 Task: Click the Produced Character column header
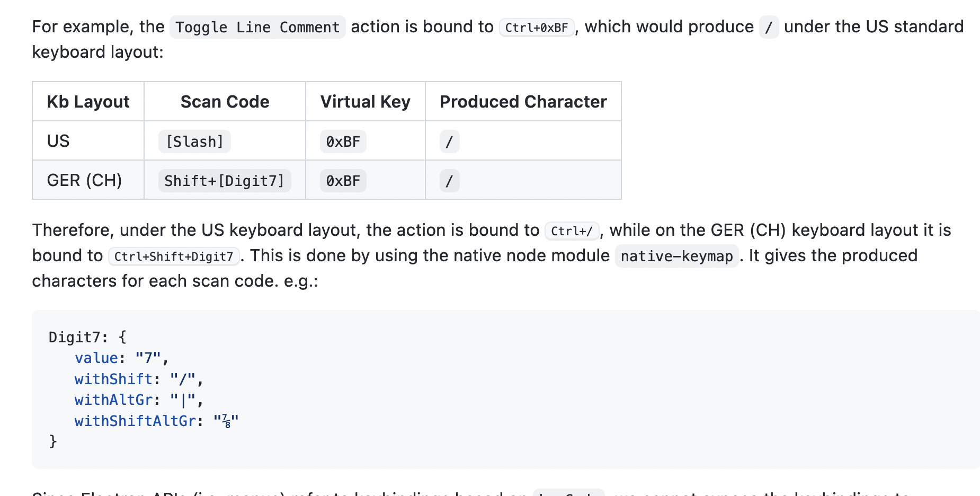pos(523,101)
